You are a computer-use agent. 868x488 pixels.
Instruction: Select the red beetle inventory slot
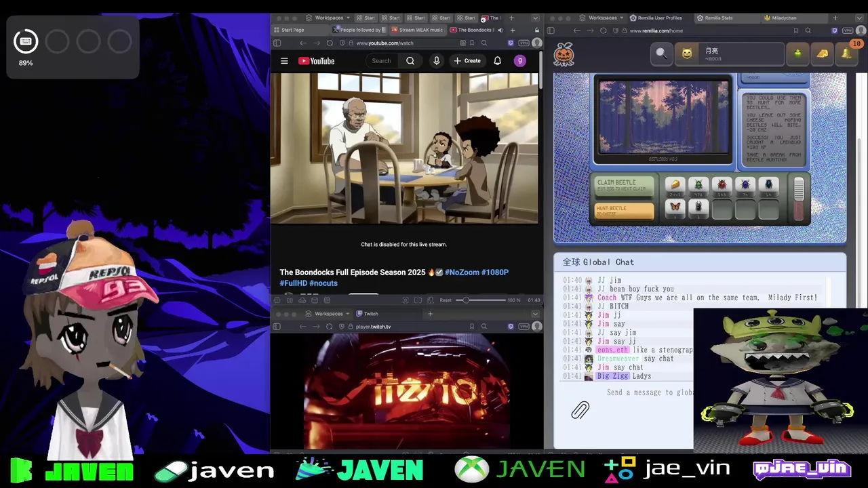click(722, 186)
